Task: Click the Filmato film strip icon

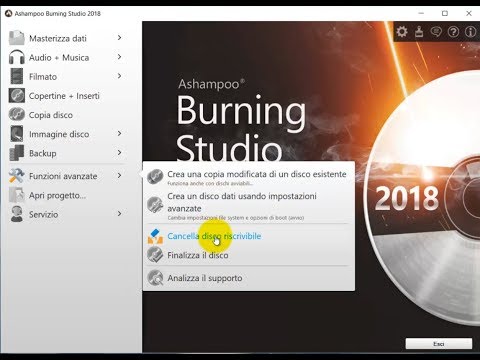Action: click(16, 76)
